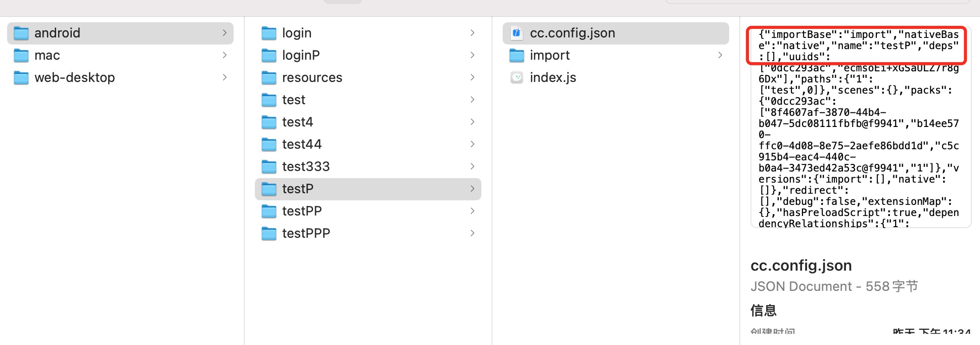Click the import folder icon
980x345 pixels.
click(516, 55)
